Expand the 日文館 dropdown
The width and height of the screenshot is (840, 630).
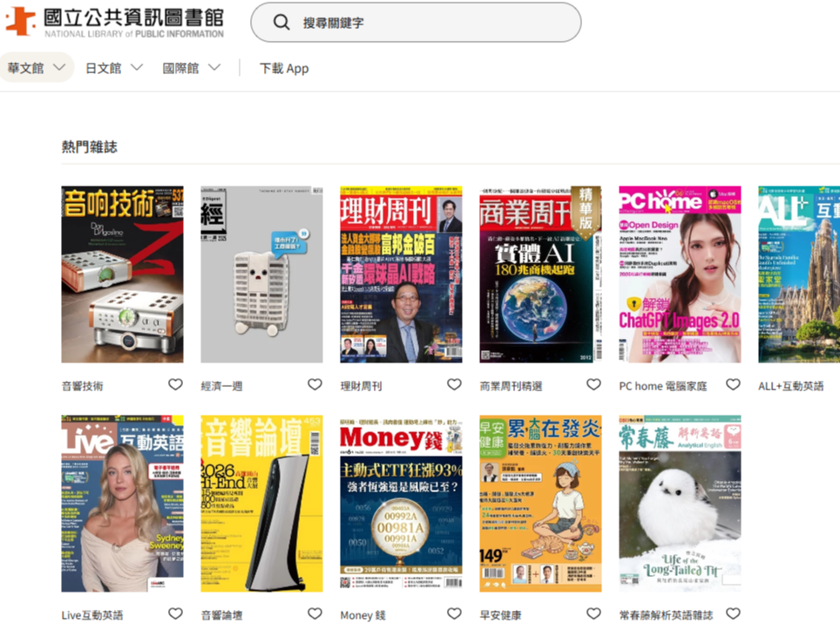click(x=114, y=68)
